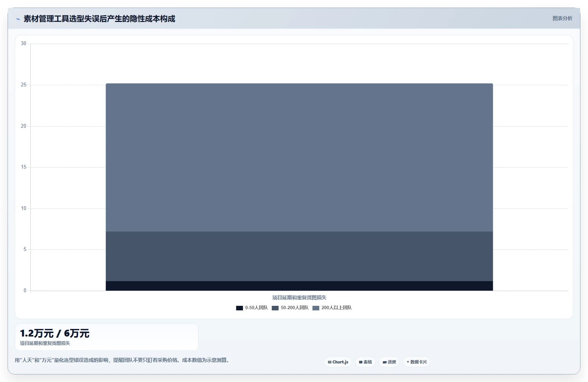Select the 表格 pill button
This screenshot has width=588, height=382.
coord(365,362)
